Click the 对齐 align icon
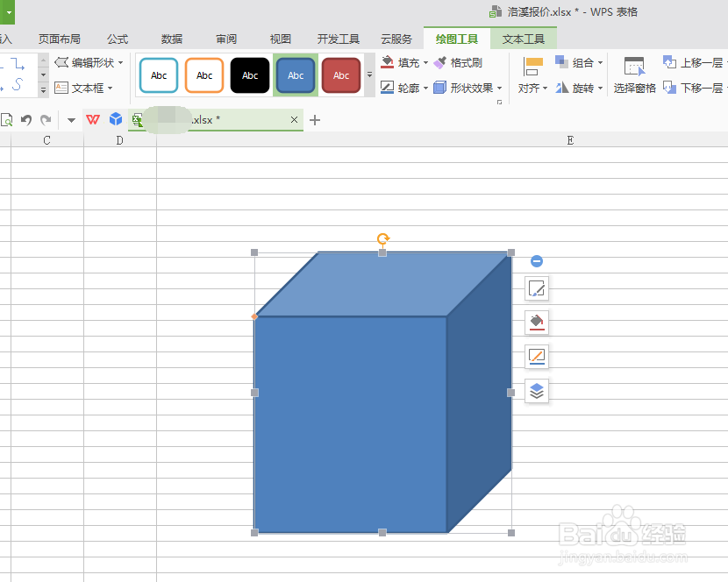728x582 pixels. coord(532,67)
